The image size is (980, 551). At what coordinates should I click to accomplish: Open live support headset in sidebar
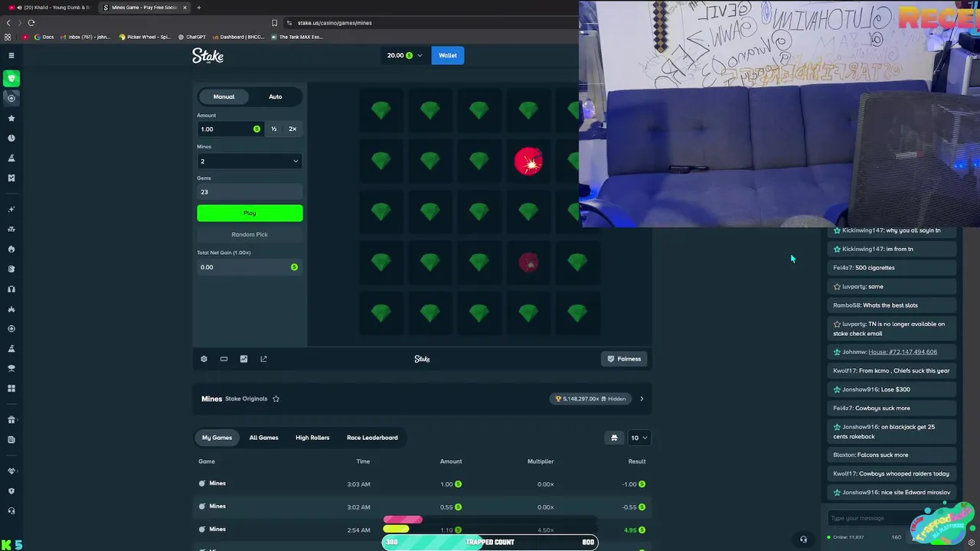[x=11, y=510]
